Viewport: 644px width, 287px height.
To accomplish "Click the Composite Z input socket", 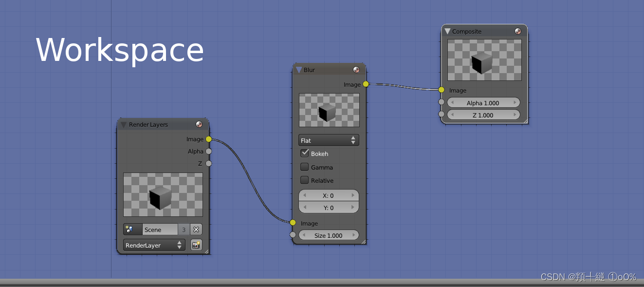I will [x=442, y=115].
